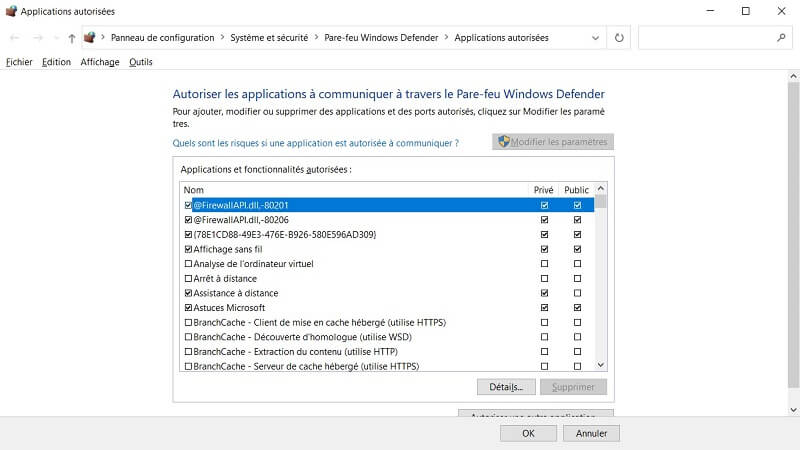Enable Analyse de l'ordinateur virtuel name checkbox
The image size is (800, 450).
[x=188, y=264]
